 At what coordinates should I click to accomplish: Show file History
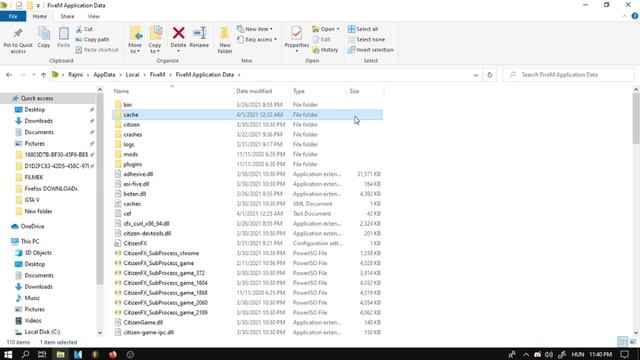coord(325,50)
